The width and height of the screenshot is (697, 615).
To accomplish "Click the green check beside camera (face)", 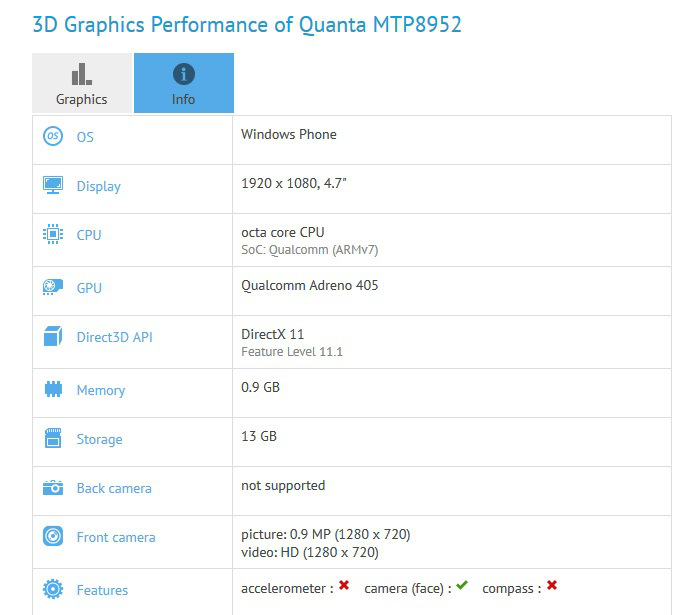I will point(461,586).
